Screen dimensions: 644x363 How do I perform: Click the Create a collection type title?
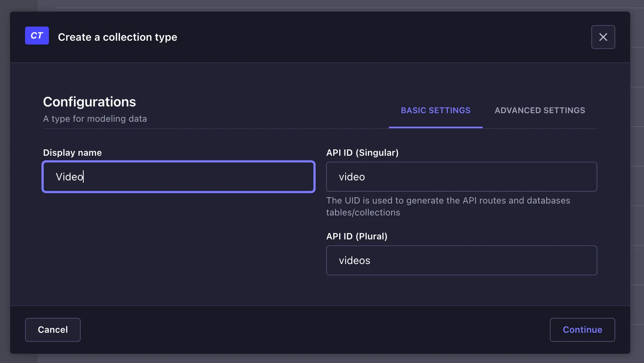117,37
